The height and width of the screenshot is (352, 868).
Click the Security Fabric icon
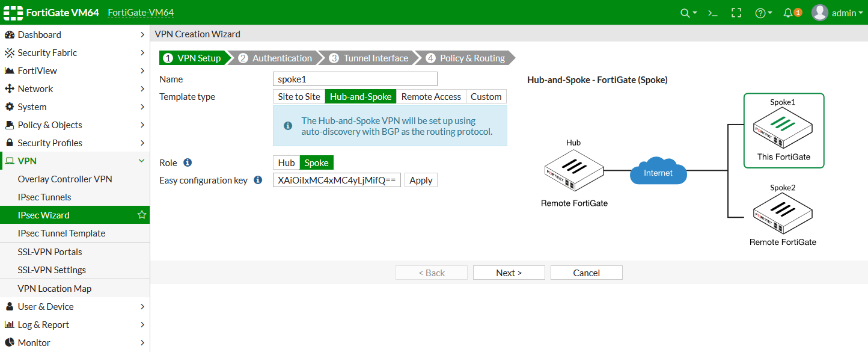click(x=9, y=53)
